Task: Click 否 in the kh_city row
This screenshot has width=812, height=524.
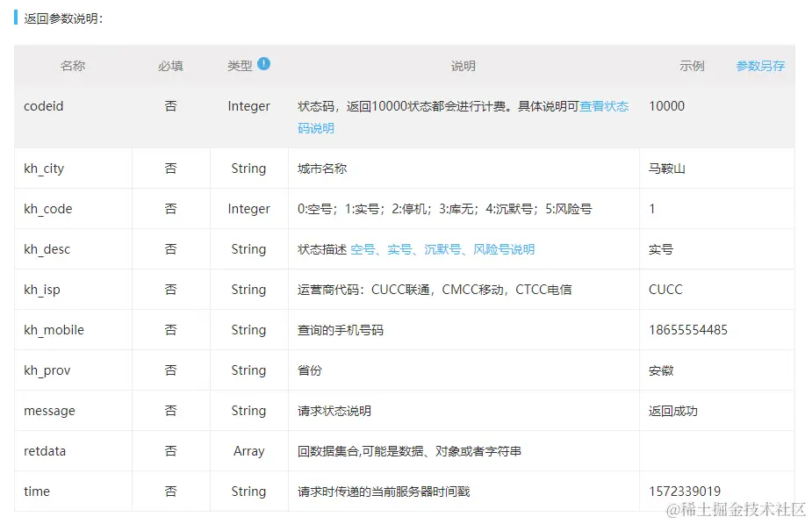Action: click(x=170, y=169)
